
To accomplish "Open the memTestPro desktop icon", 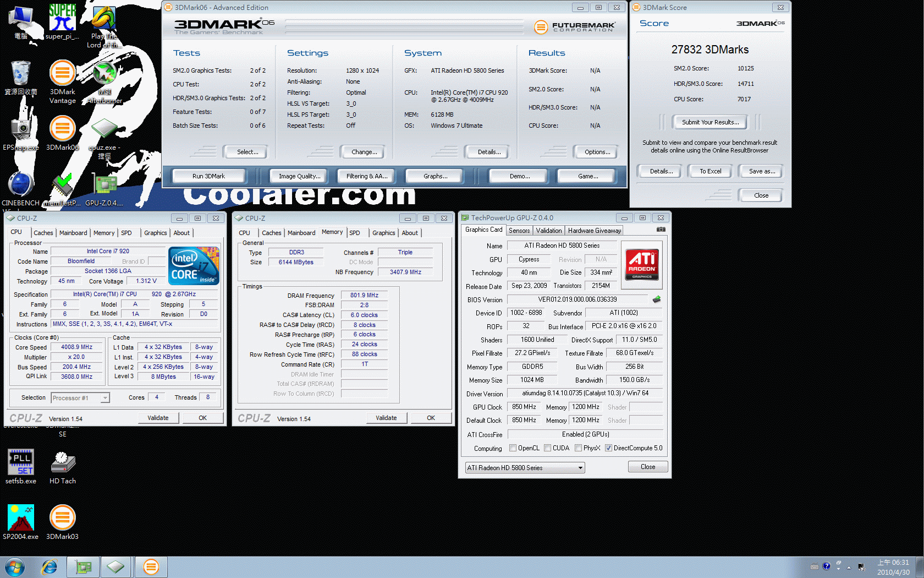I will 62,189.
